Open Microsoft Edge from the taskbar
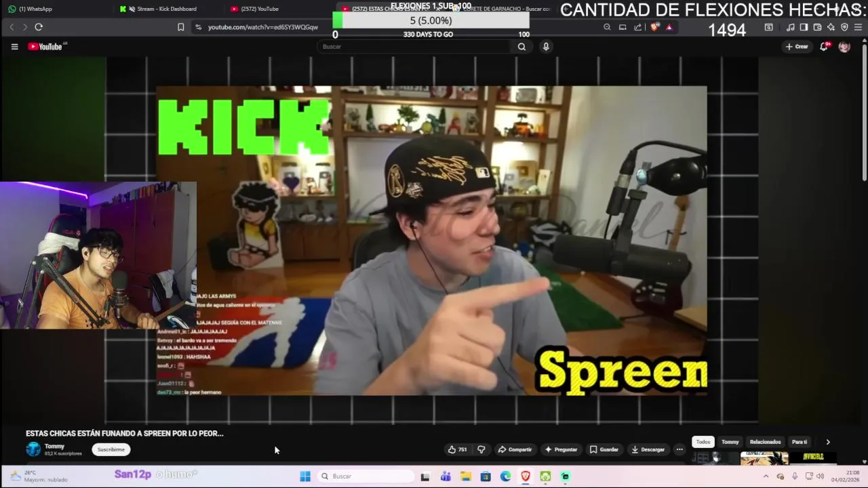The image size is (868, 488). click(506, 476)
